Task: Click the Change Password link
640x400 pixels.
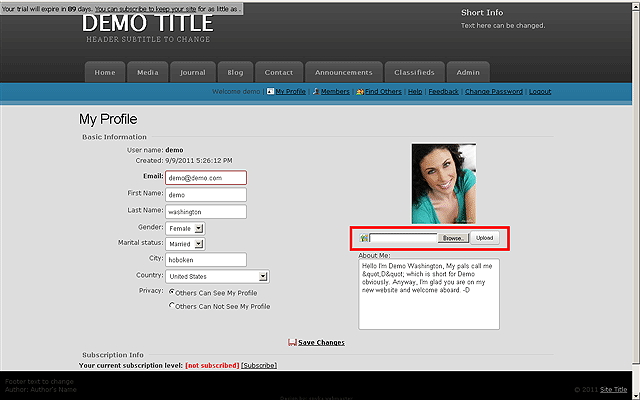Action: [x=493, y=91]
